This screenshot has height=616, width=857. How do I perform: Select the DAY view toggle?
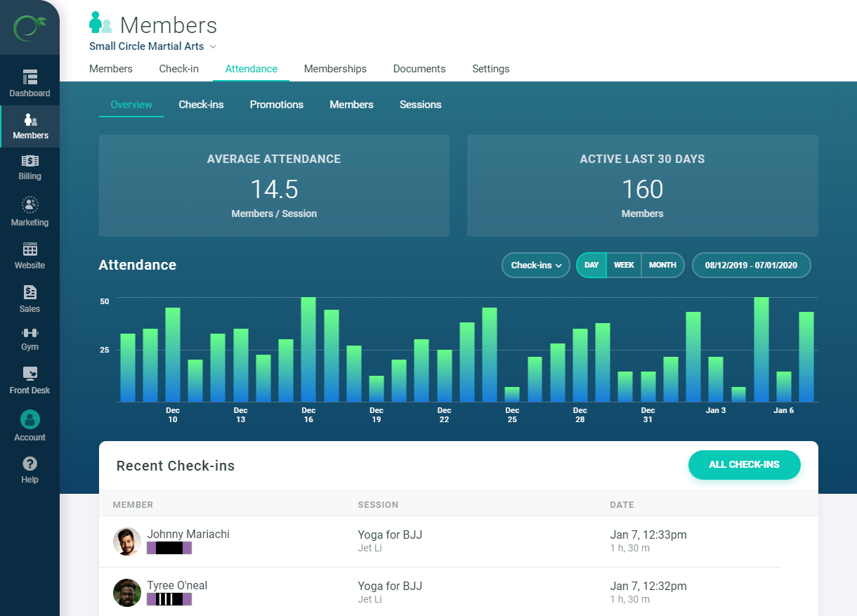(591, 265)
